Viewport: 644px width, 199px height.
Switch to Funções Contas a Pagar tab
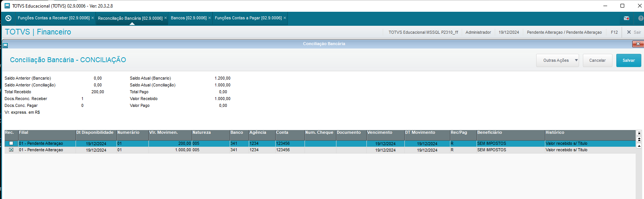click(x=248, y=18)
